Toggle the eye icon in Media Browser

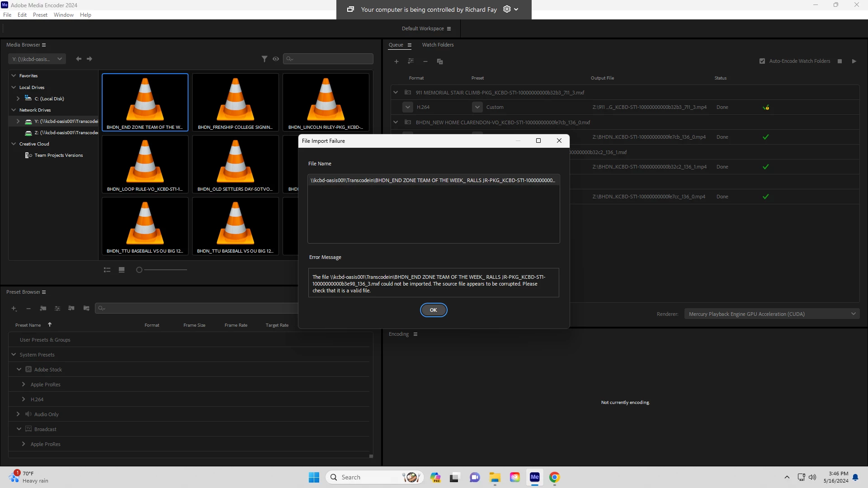[276, 59]
